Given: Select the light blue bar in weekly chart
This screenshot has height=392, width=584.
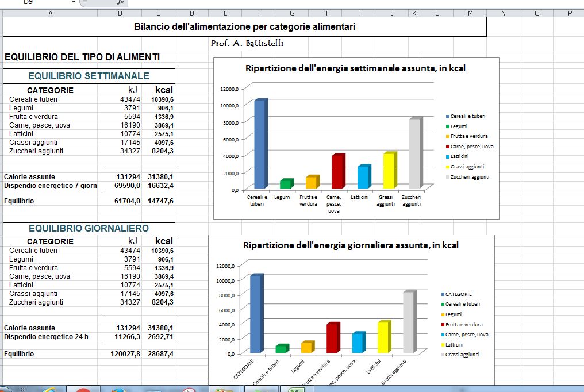Looking at the screenshot, I should pyautogui.click(x=364, y=176).
